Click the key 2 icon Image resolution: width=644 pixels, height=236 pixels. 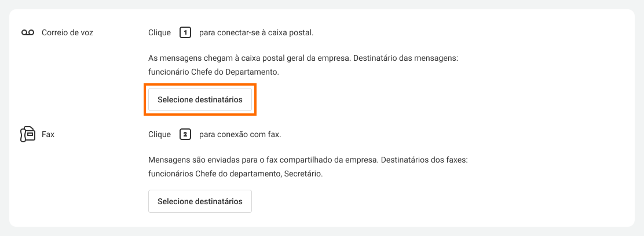click(185, 135)
